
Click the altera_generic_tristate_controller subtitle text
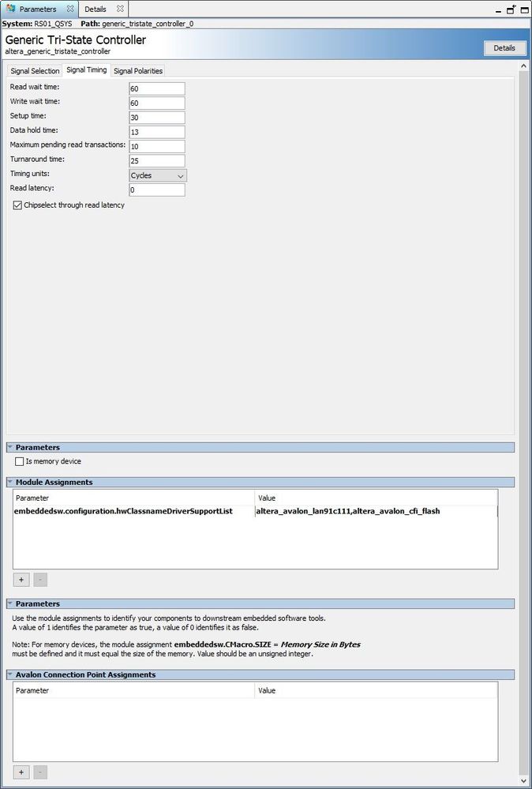(x=58, y=51)
